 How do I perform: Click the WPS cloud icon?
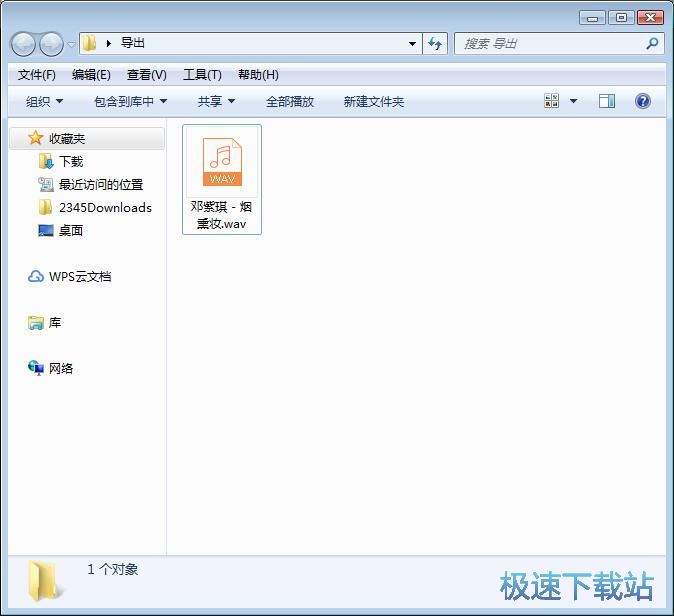tap(36, 276)
